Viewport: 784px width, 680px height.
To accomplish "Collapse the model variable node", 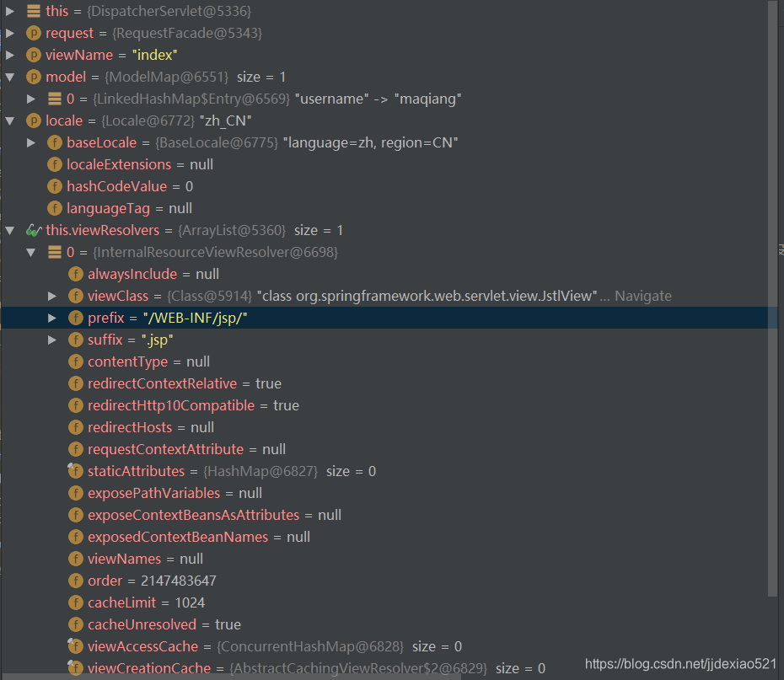I will [x=9, y=77].
